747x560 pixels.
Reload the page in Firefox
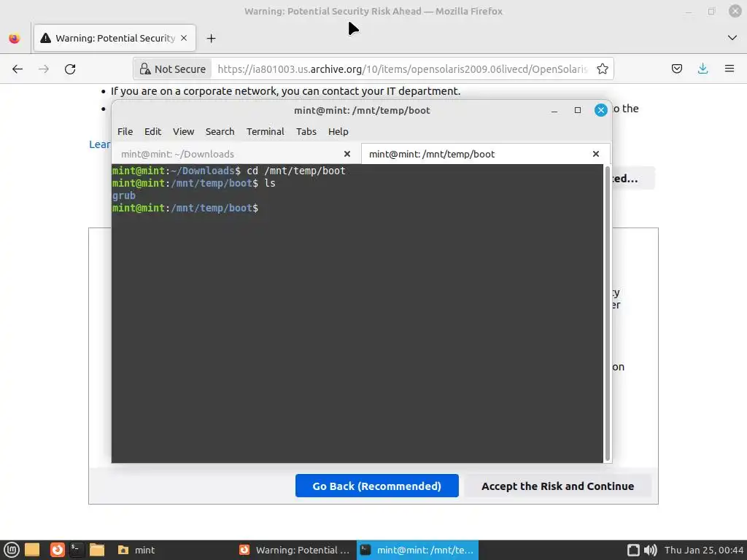pyautogui.click(x=70, y=69)
